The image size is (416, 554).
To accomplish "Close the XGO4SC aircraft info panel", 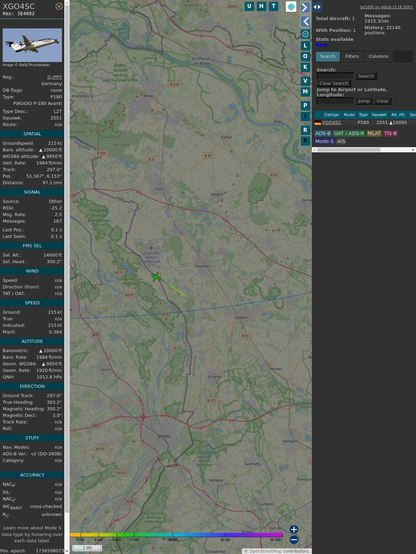I will point(59,6).
